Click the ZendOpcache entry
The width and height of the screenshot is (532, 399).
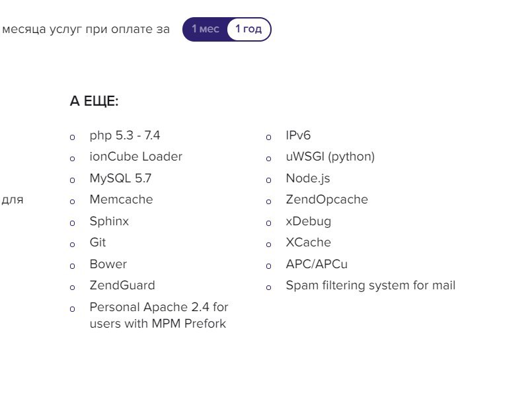coord(326,200)
